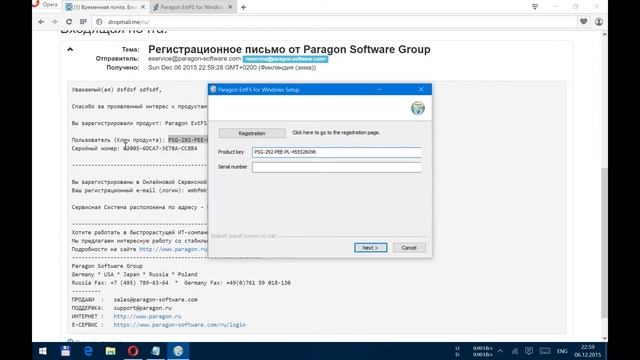Image resolution: width=640 pixels, height=360 pixels.
Task: Open File Explorer from the taskbar
Action: [110, 351]
